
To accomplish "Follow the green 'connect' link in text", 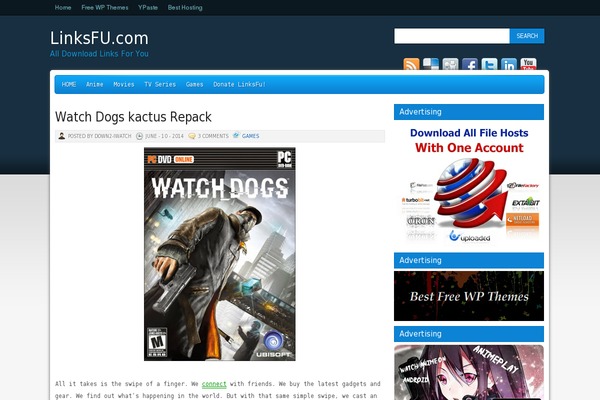I will click(x=214, y=384).
